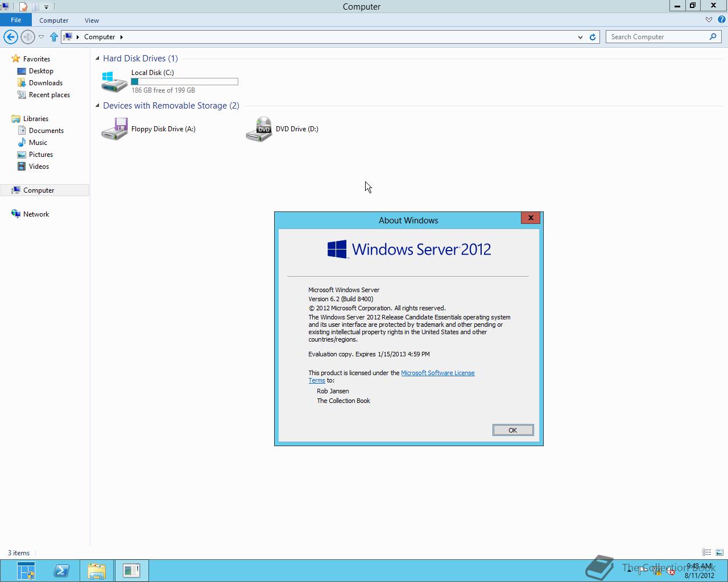Switch to Details view in status bar
728x582 pixels.
click(706, 552)
